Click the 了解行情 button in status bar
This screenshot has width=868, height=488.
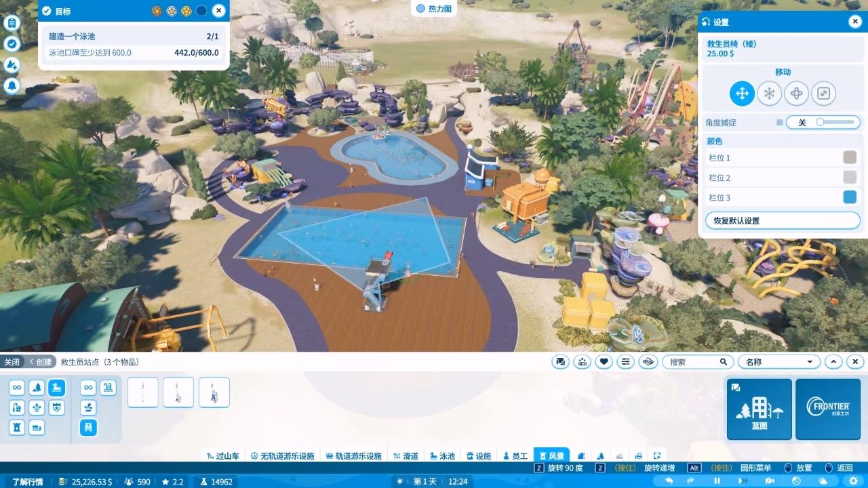click(27, 482)
